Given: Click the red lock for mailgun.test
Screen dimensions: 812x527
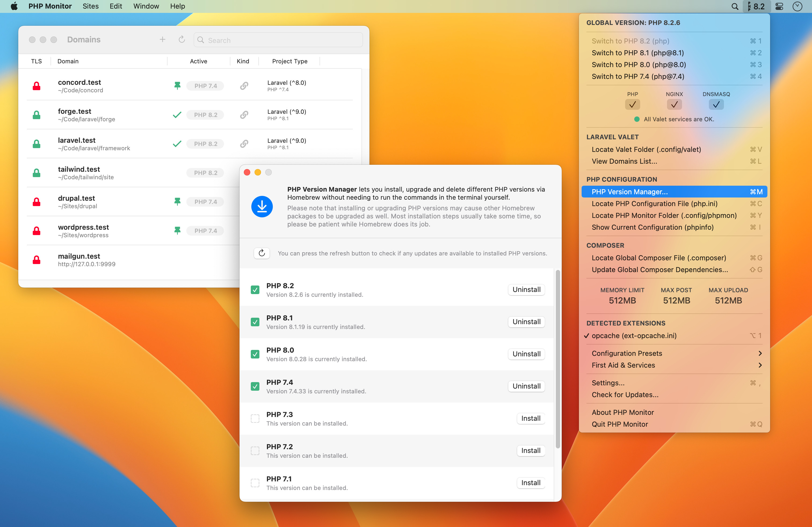Looking at the screenshot, I should click(37, 259).
